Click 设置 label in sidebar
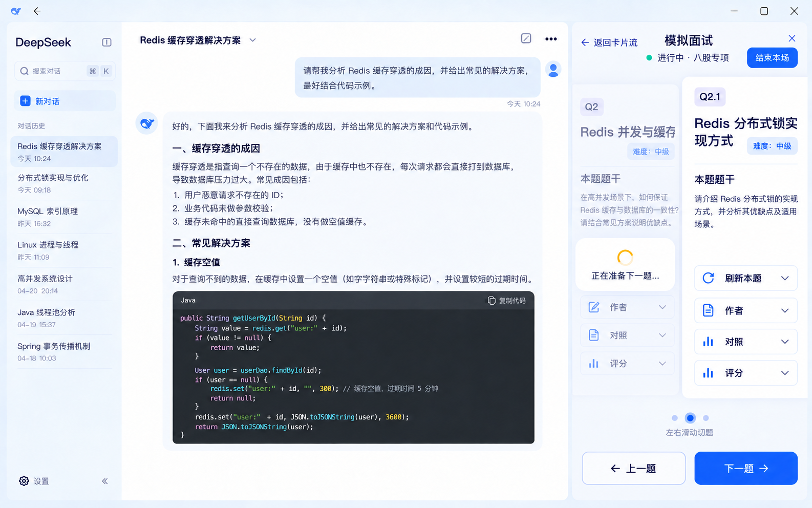This screenshot has width=812, height=508. coord(41,481)
